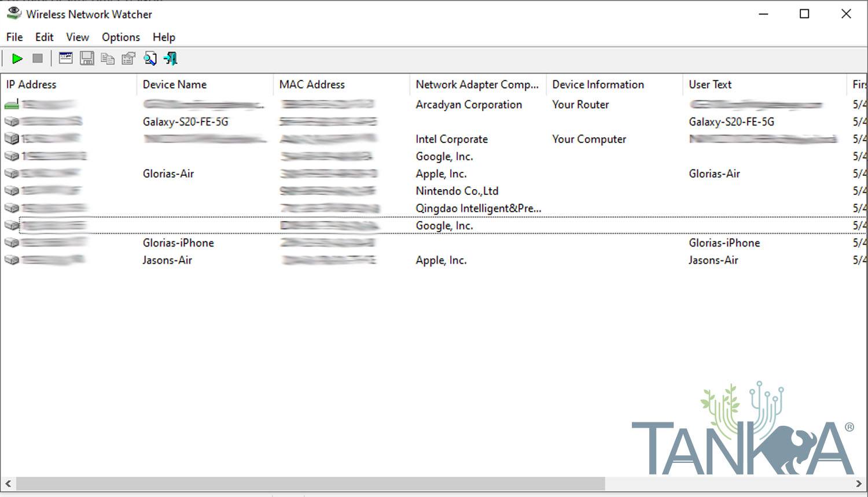Click the Your Router device information cell
Image resolution: width=868 pixels, height=497 pixels.
(580, 105)
